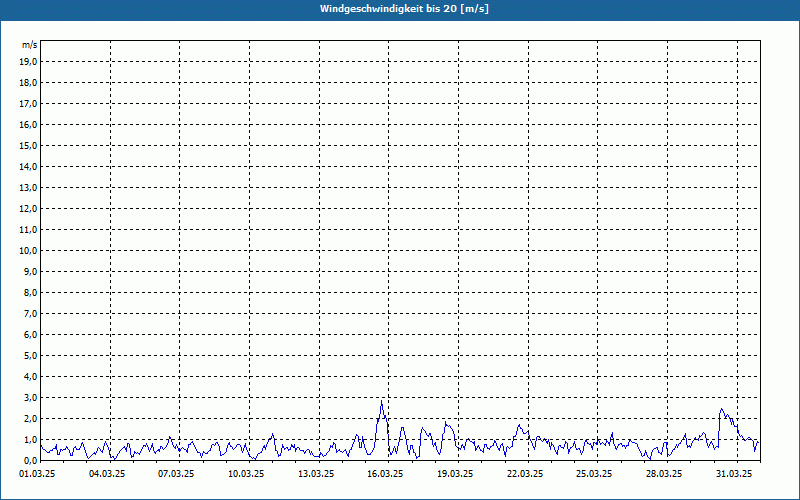Click the 12,0 y-axis label

click(x=28, y=209)
